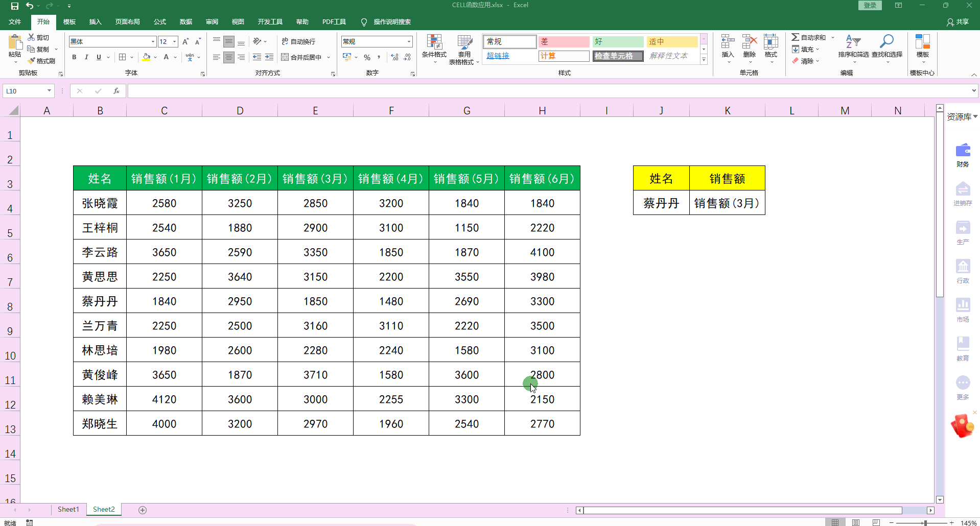Toggle Bold formatting
This screenshot has width=980, height=526.
click(x=74, y=57)
